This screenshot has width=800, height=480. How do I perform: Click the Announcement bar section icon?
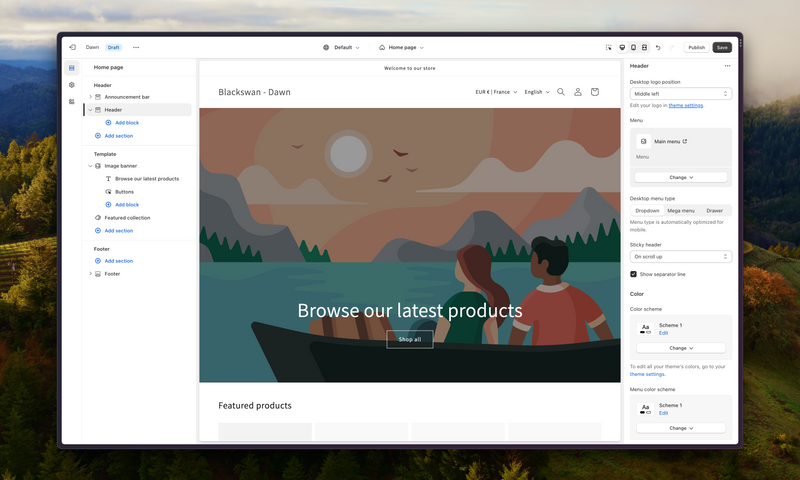(98, 97)
